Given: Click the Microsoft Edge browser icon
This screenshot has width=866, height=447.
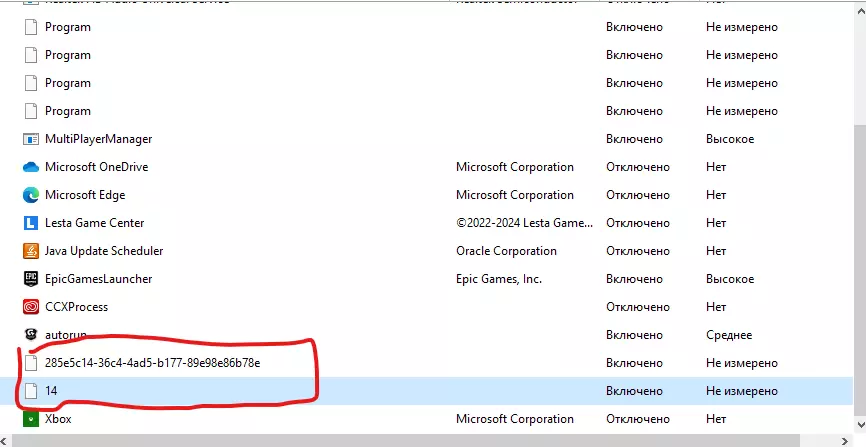Looking at the screenshot, I should (x=31, y=195).
